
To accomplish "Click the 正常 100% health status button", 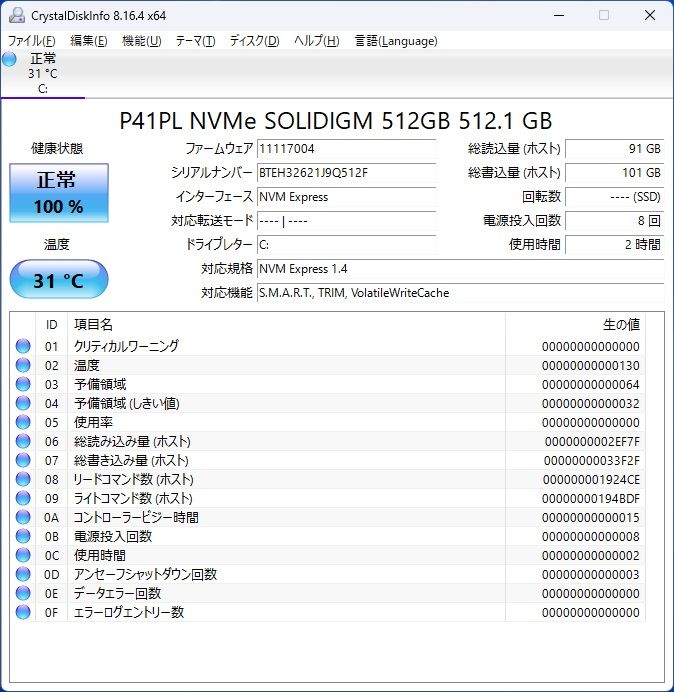I will tap(59, 193).
